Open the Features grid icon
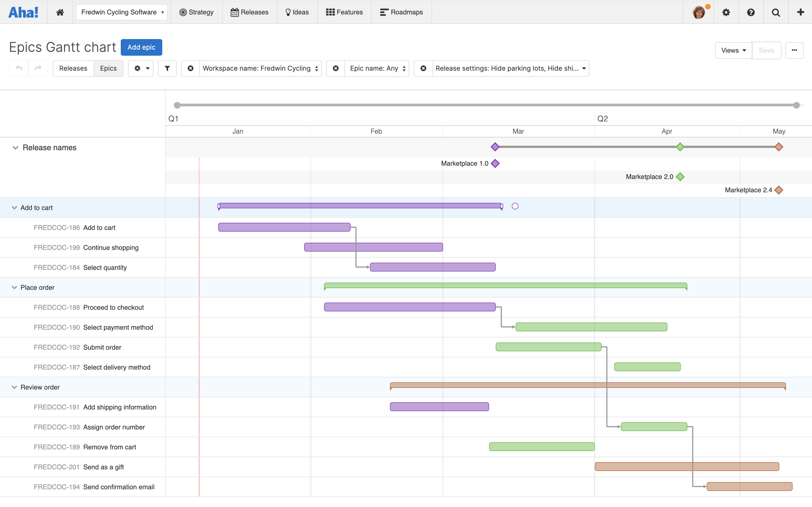The width and height of the screenshot is (812, 507). coord(330,12)
